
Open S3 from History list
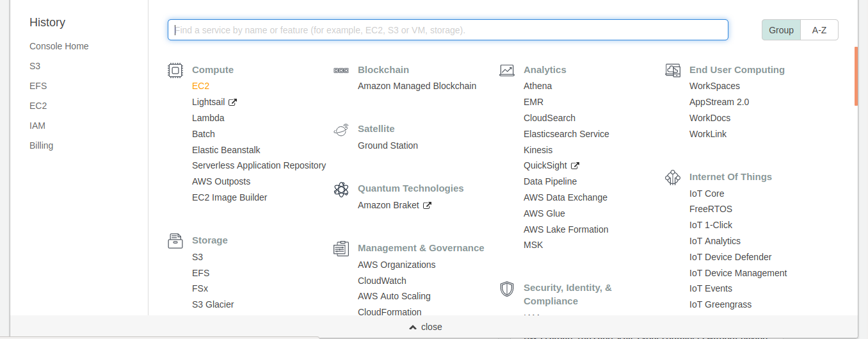pyautogui.click(x=35, y=66)
